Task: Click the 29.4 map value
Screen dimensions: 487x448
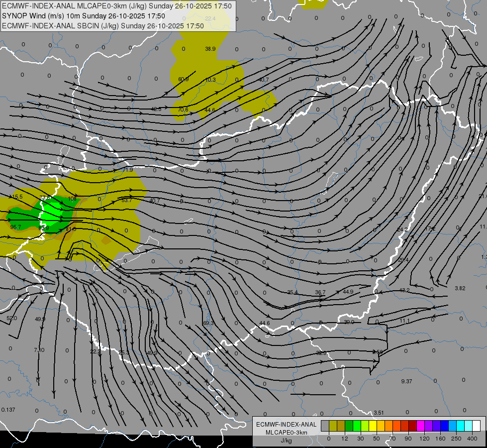Action: tap(403, 260)
